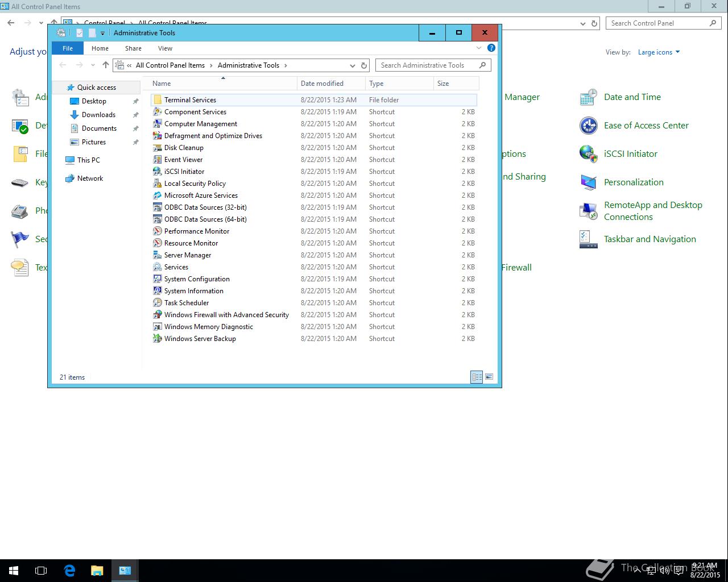Image resolution: width=728 pixels, height=582 pixels.
Task: Sort list by Name column header
Action: (x=223, y=84)
